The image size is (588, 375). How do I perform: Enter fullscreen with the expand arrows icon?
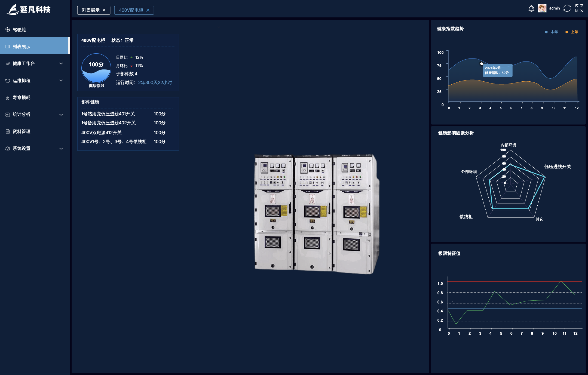pyautogui.click(x=579, y=8)
